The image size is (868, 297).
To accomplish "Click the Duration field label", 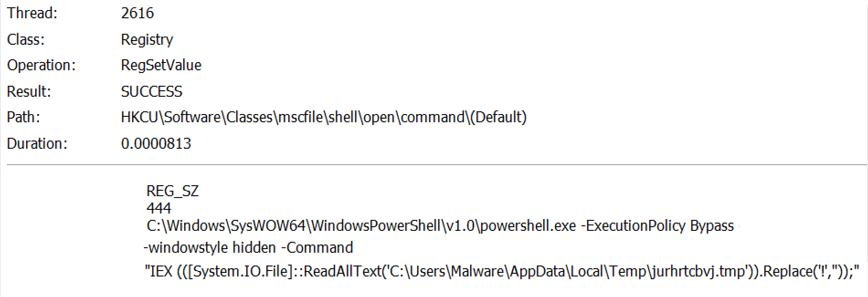I will tap(37, 144).
